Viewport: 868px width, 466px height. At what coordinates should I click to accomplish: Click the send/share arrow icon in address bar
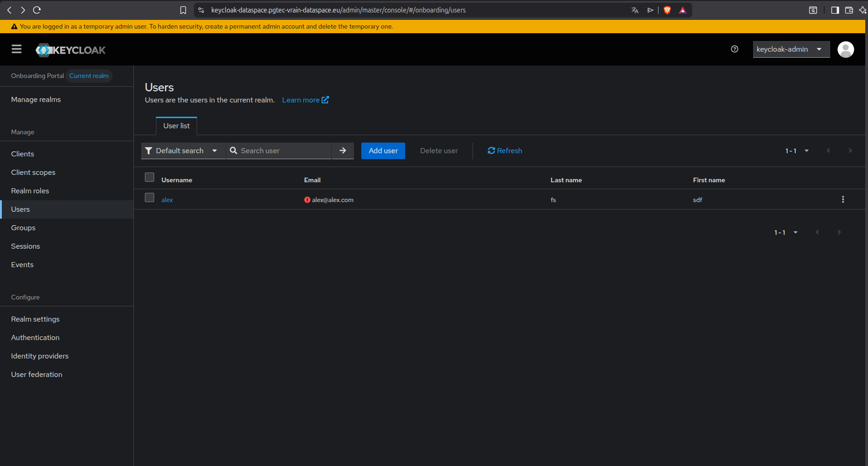(650, 10)
